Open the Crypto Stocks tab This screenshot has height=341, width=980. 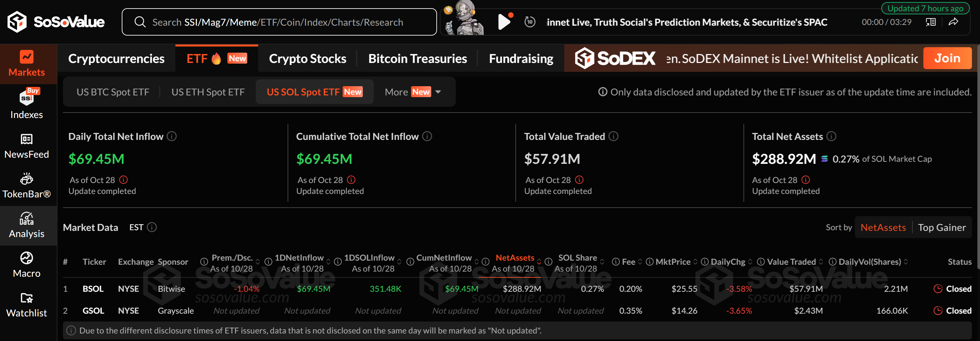307,58
